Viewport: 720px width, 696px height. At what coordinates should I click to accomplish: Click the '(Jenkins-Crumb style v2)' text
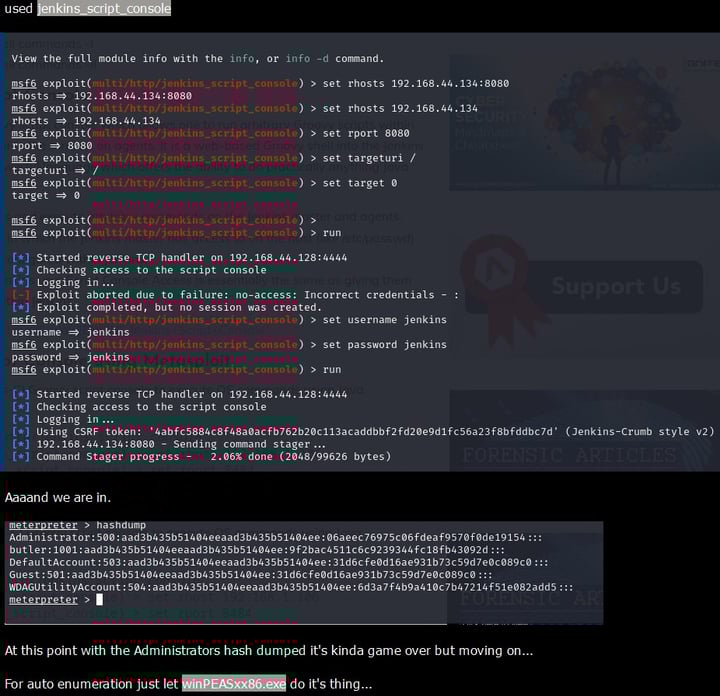pos(640,432)
